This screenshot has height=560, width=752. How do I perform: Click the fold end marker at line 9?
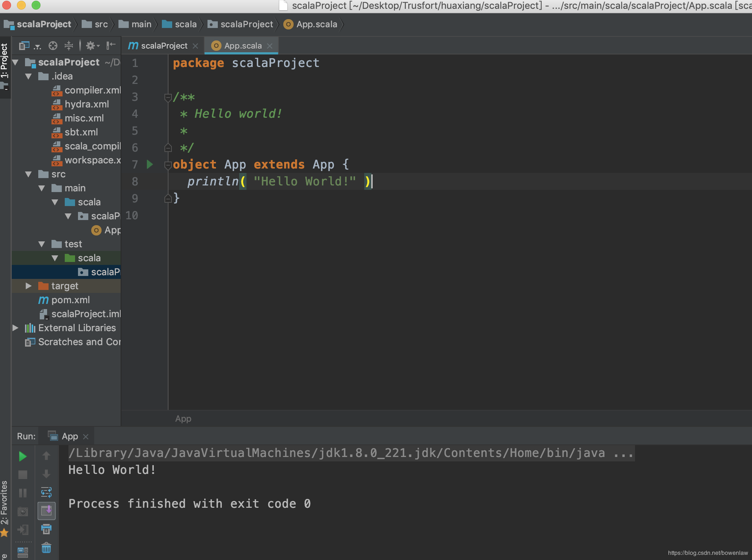coord(168,199)
